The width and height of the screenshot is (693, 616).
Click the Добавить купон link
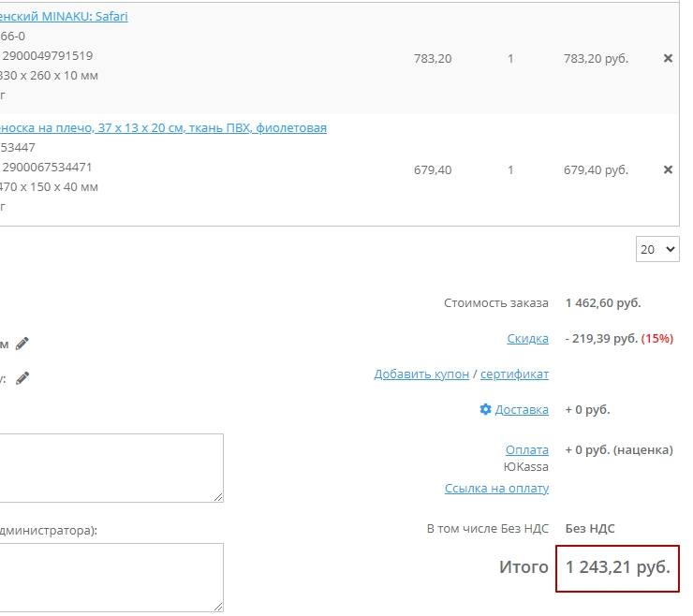(421, 374)
